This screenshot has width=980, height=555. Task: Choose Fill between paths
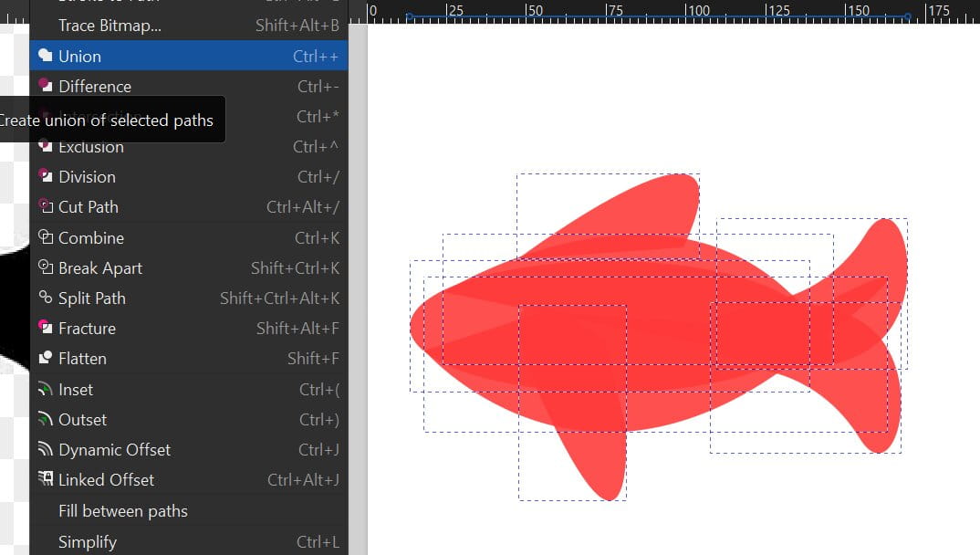(189, 511)
